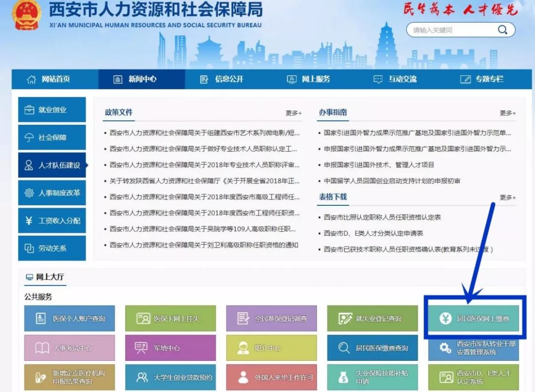This screenshot has height=392, width=535.
Task: Open the 全民参保登记调查 service tile
Action: point(271,318)
